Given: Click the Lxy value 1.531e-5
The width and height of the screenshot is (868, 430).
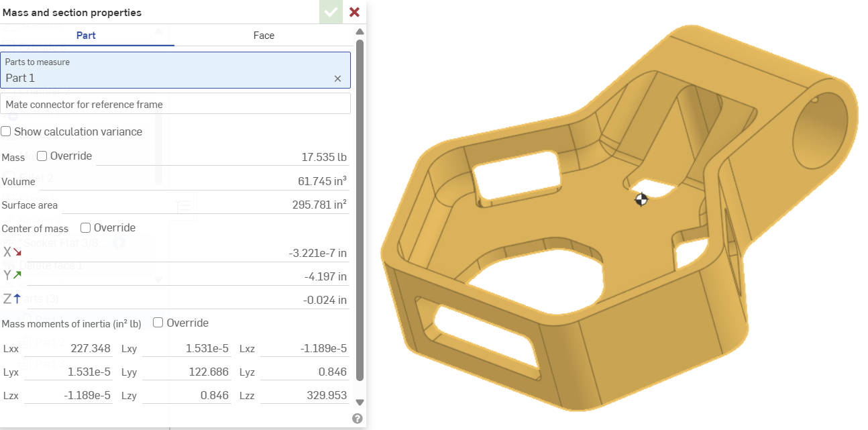Looking at the screenshot, I should pos(207,348).
